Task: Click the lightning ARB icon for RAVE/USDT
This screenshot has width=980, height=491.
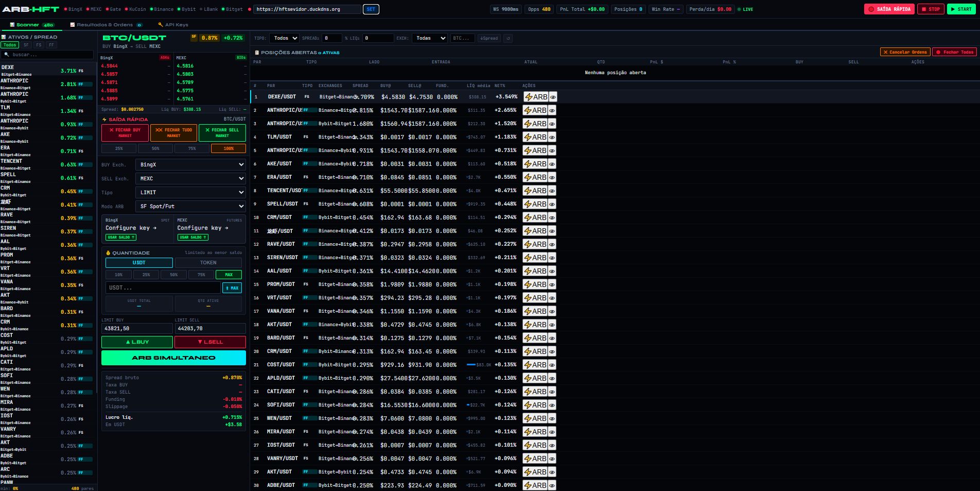Action: coord(535,244)
